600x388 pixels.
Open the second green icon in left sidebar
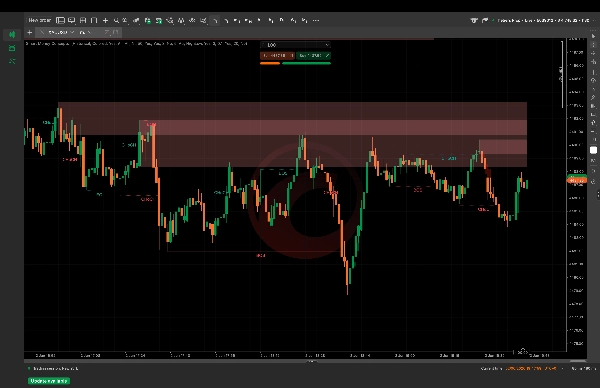[x=12, y=48]
